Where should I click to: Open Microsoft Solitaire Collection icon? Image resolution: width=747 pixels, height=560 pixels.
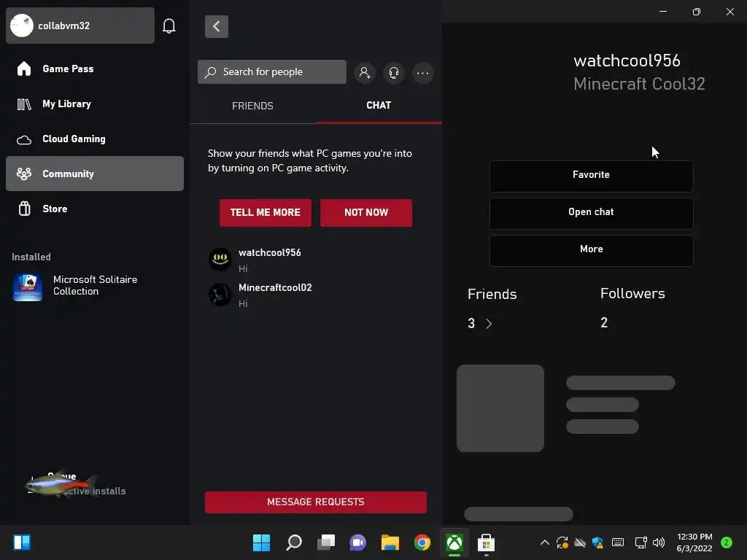tap(28, 287)
